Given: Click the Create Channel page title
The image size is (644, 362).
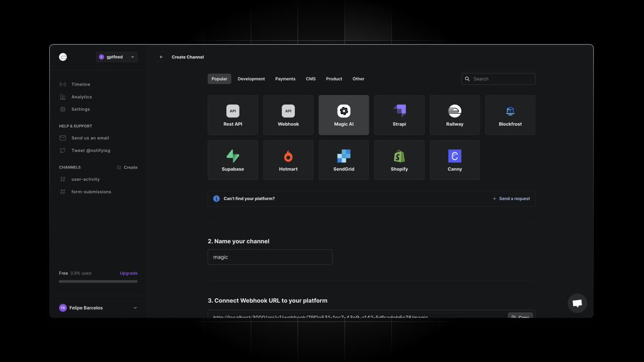Looking at the screenshot, I should tap(188, 57).
